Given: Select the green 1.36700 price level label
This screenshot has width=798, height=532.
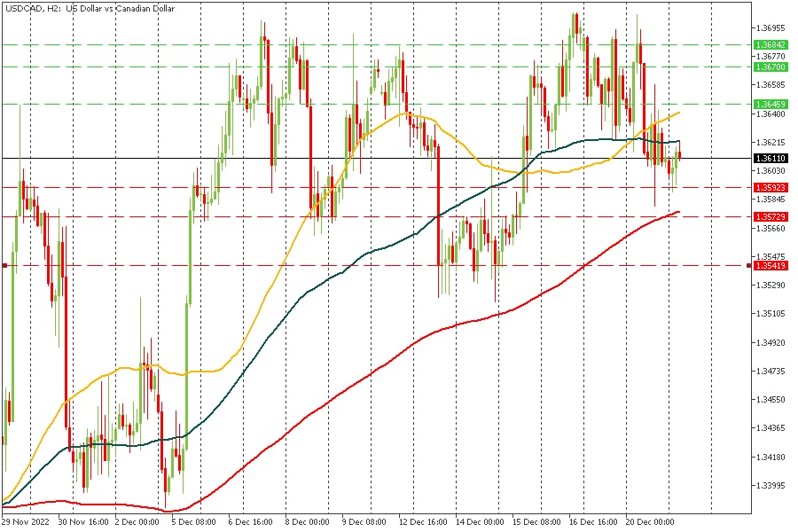Looking at the screenshot, I should click(771, 67).
